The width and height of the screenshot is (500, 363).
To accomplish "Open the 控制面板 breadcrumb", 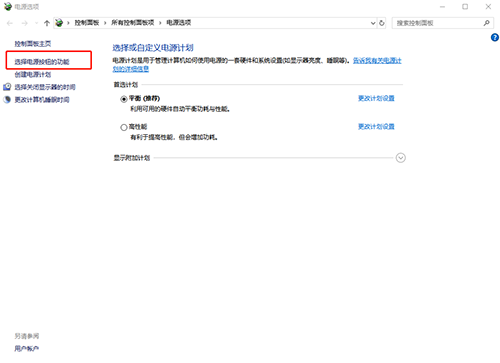I will pyautogui.click(x=87, y=23).
